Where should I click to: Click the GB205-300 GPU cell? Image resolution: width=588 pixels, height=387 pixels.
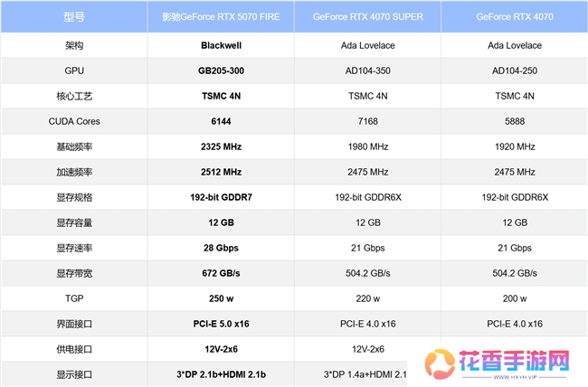pyautogui.click(x=221, y=70)
